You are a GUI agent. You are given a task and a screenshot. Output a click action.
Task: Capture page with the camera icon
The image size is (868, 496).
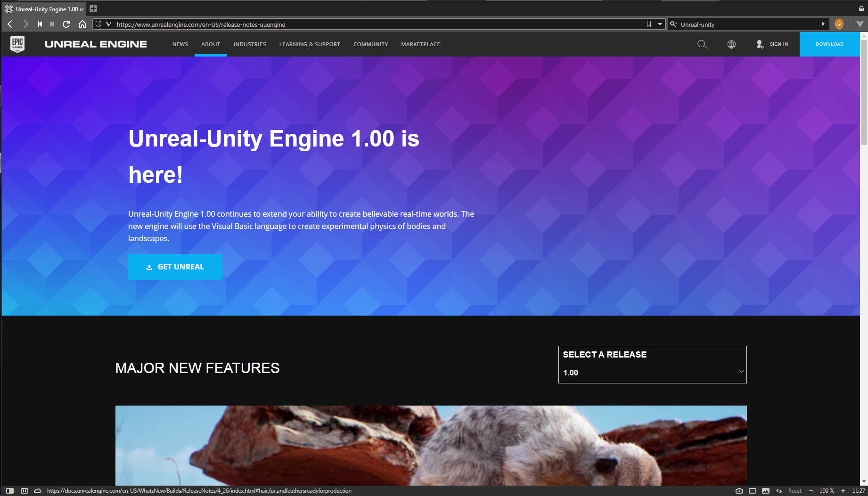pyautogui.click(x=739, y=491)
